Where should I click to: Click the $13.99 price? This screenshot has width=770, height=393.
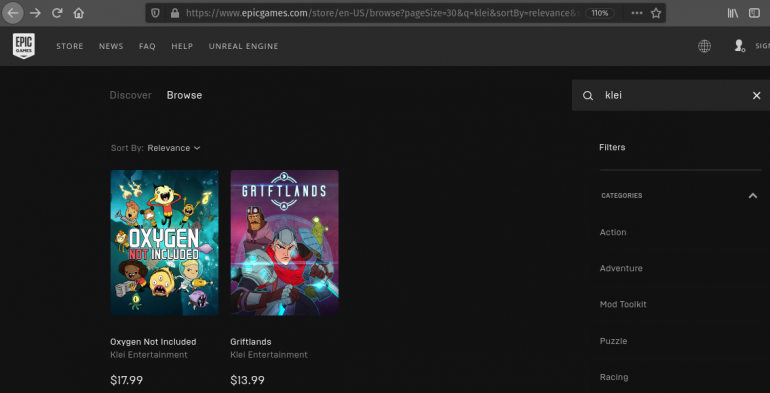[x=248, y=380]
